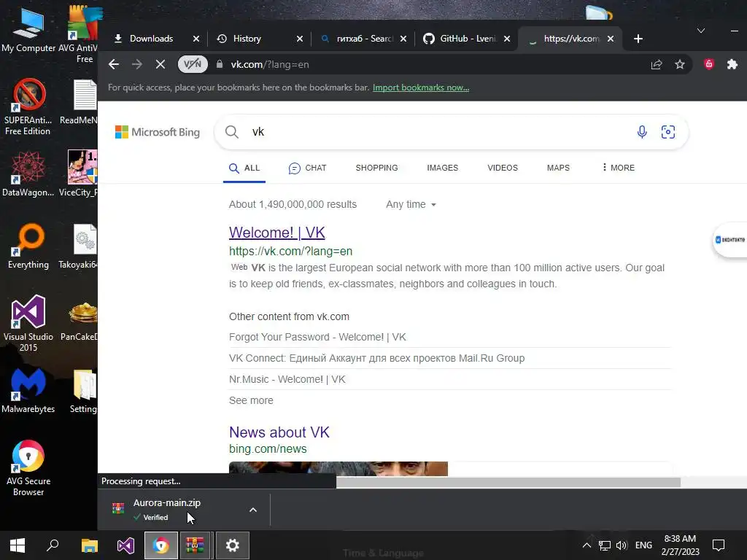747x560 pixels.
Task: Open the SHOPPING results tab
Action: click(377, 168)
